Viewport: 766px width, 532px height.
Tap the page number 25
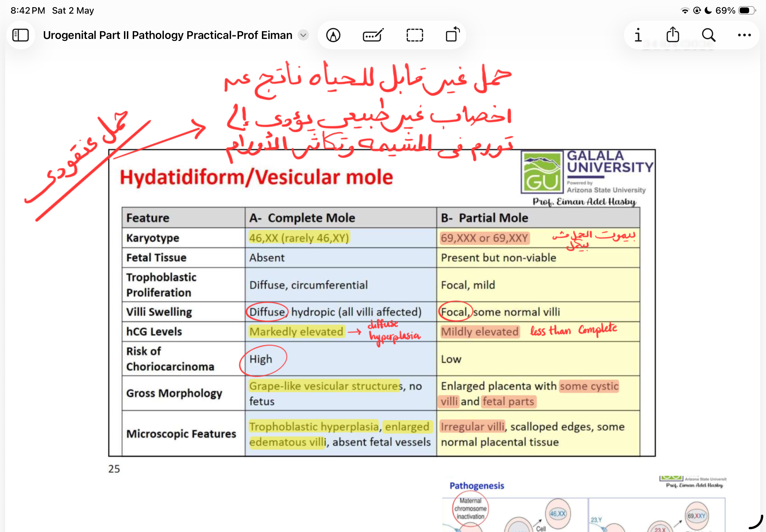(x=114, y=469)
